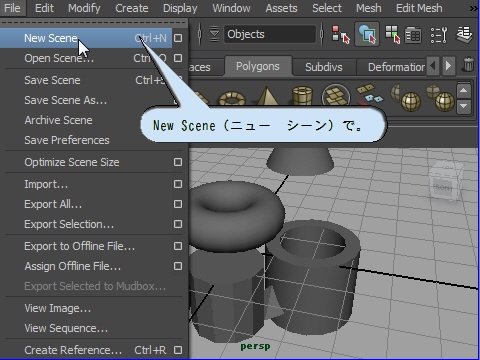This screenshot has width=480, height=360.
Task: Click the Select by hierarchy icon
Action: 341,34
